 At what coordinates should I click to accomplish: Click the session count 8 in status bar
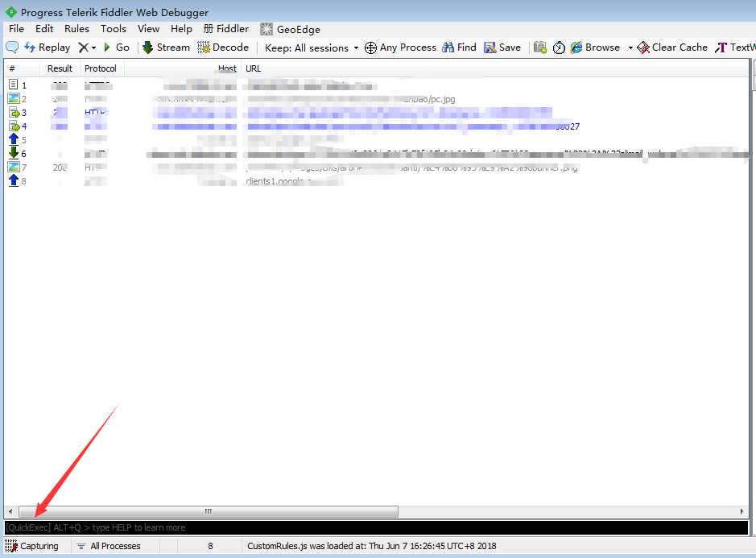210,546
